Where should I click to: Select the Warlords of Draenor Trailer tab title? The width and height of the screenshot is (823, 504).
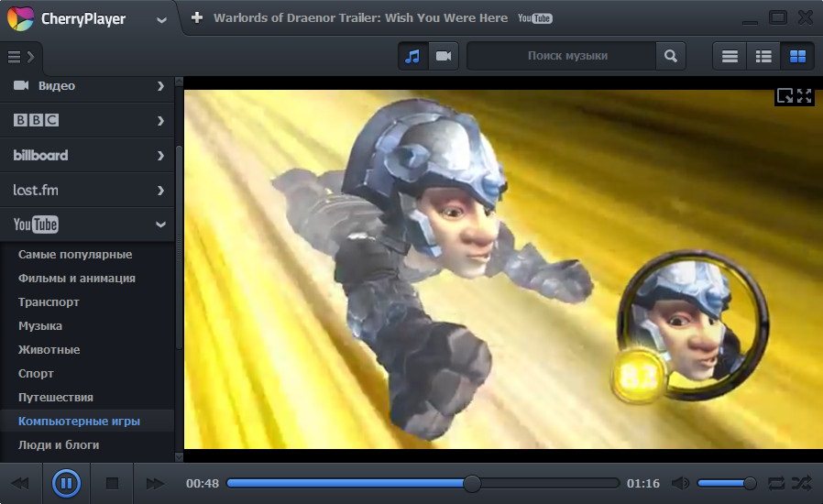pos(360,17)
